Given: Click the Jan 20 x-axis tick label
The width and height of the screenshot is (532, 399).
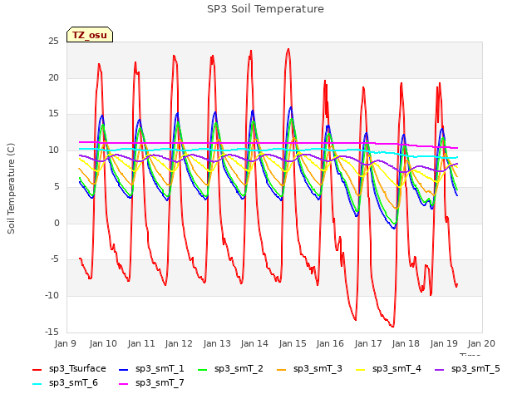Looking at the screenshot, I should [481, 343].
